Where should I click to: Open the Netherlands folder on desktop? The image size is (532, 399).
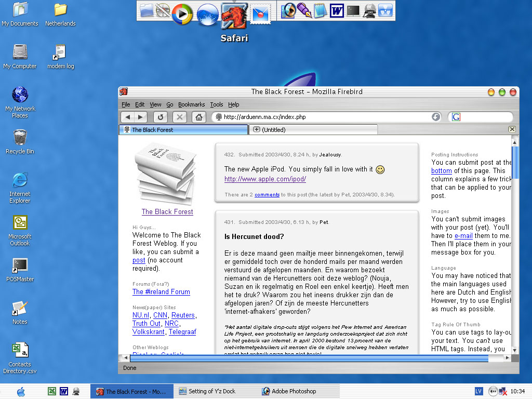60,14
